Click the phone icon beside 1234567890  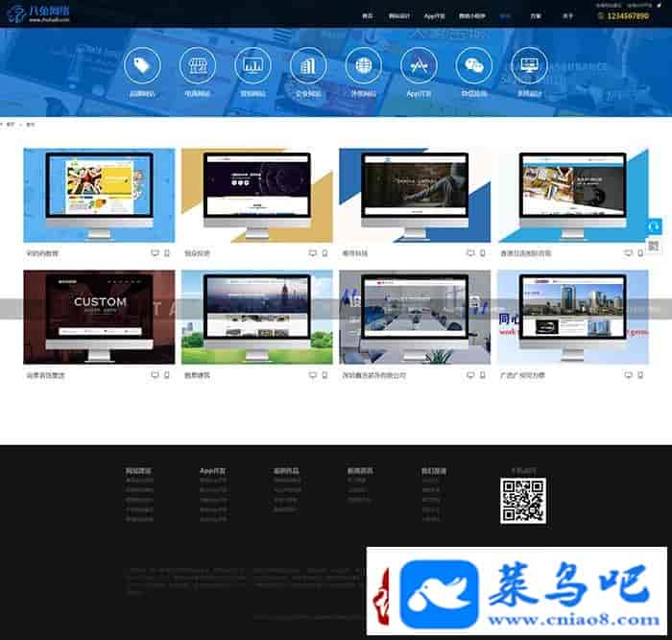600,16
